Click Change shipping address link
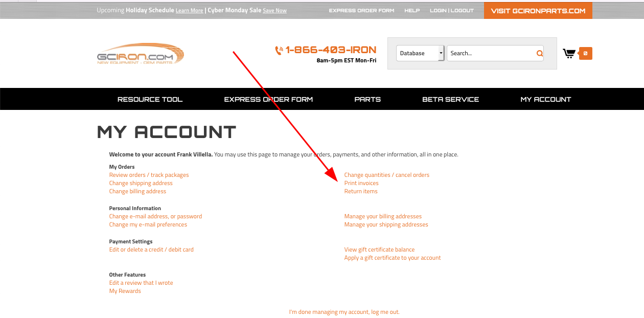This screenshot has height=318, width=644. tap(141, 183)
